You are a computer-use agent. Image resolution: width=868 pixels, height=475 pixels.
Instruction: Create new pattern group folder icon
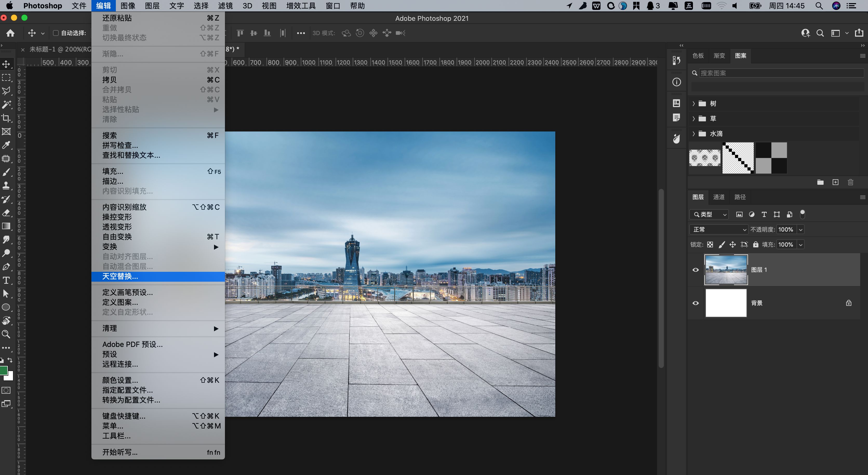coord(820,182)
